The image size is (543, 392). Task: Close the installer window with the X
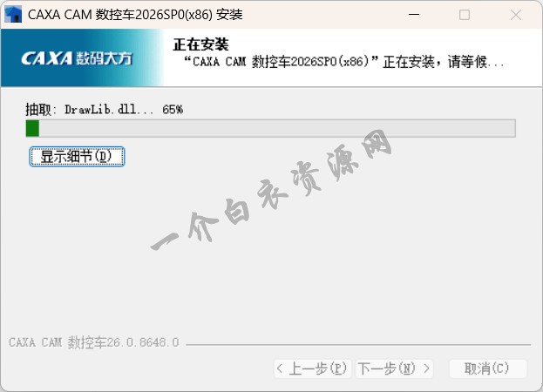tap(514, 15)
